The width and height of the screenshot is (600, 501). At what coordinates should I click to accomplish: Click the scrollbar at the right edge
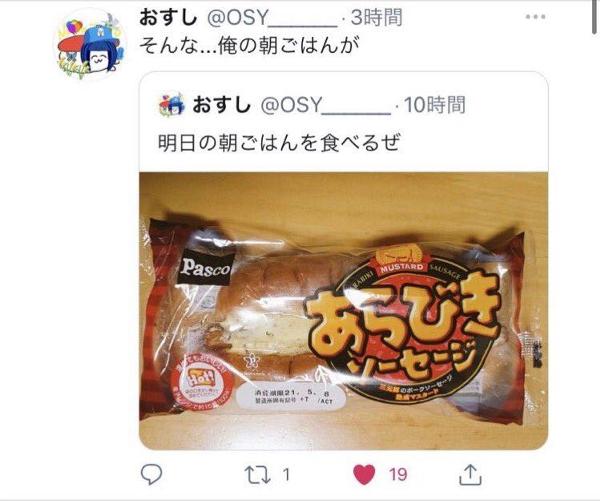click(x=595, y=17)
